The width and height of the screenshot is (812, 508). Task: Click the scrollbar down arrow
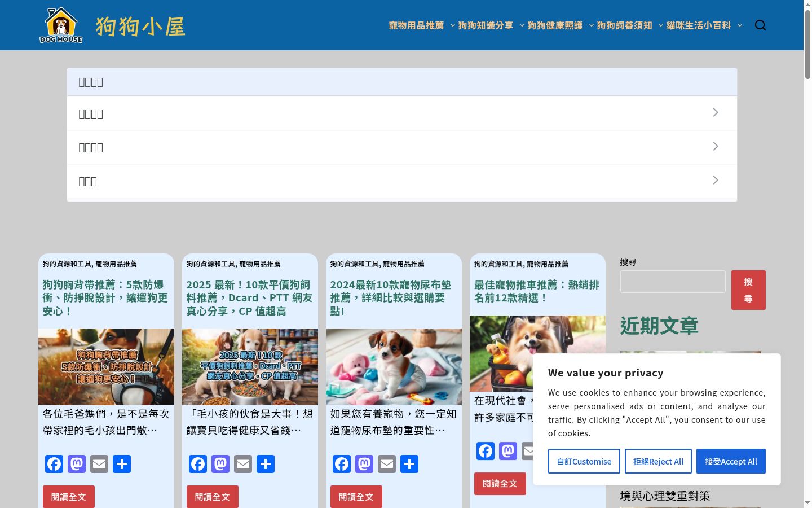[x=807, y=502]
